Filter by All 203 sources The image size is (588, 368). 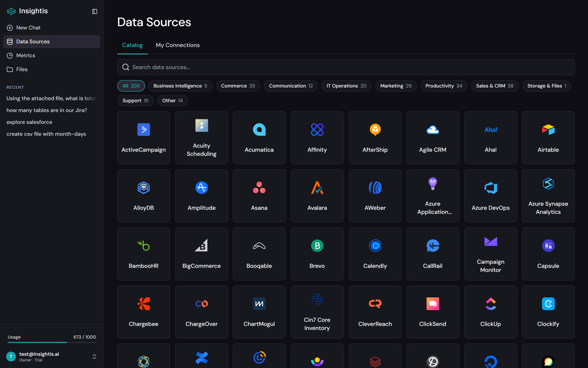[131, 86]
